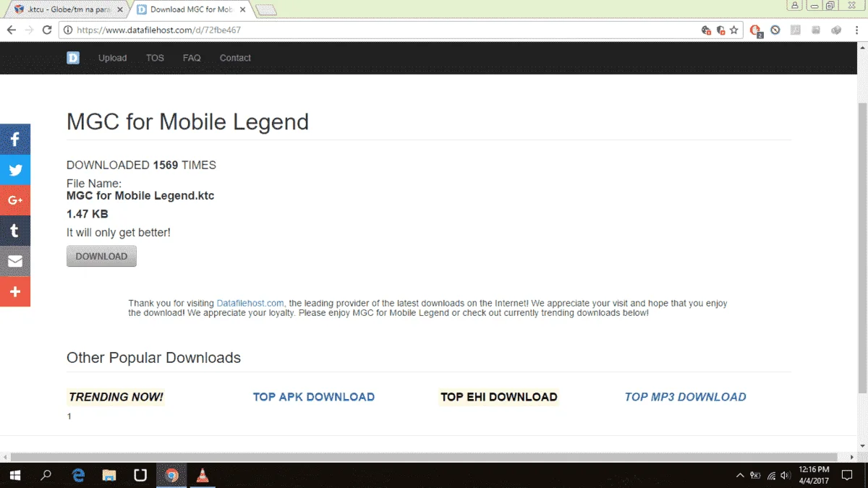Click blocked cookies icon in address bar

pyautogui.click(x=707, y=30)
